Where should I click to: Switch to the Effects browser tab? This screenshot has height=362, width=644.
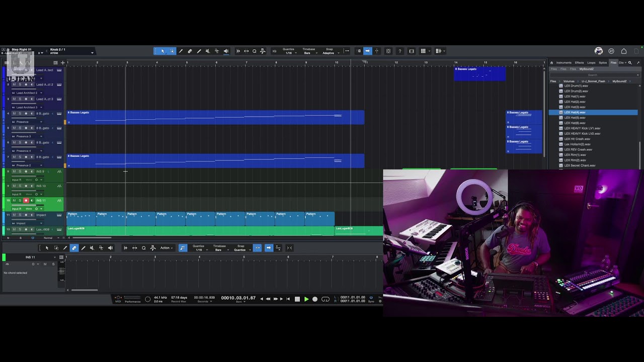coord(580,63)
